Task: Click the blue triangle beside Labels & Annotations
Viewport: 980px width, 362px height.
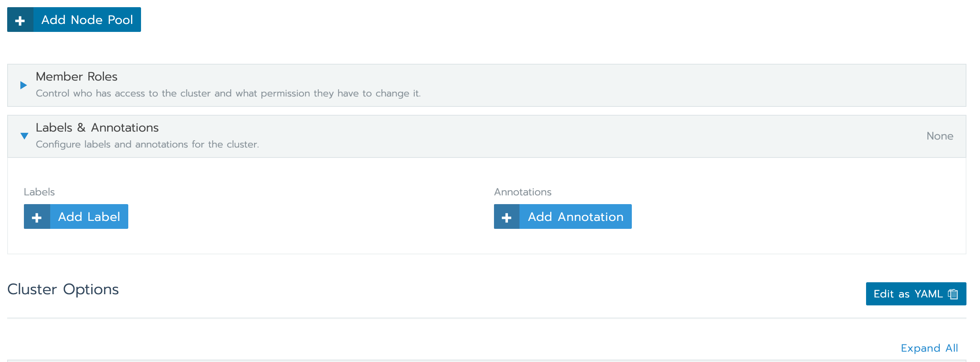Action: click(25, 136)
